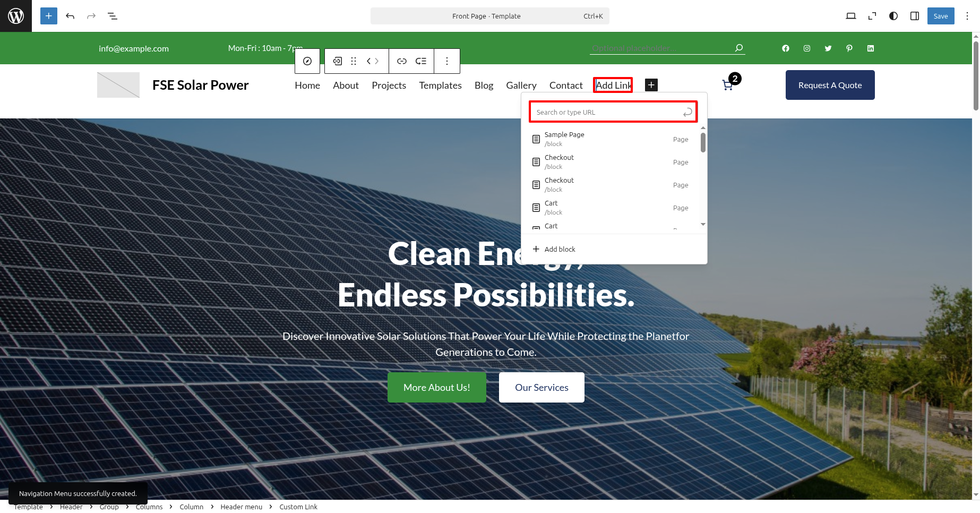The image size is (980, 513).
Task: Click the Add Link placeholder item
Action: [x=613, y=85]
